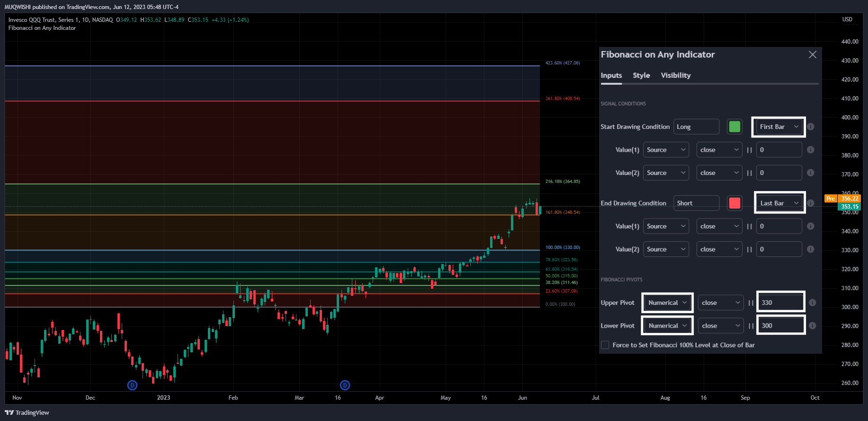Click numeric field for Start condition Value(2)

(x=779, y=173)
